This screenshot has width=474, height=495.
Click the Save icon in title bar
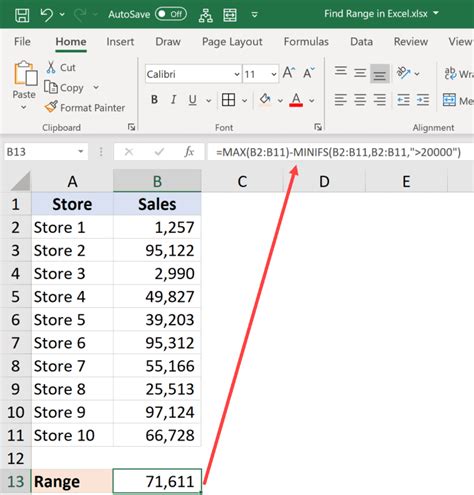click(x=22, y=15)
